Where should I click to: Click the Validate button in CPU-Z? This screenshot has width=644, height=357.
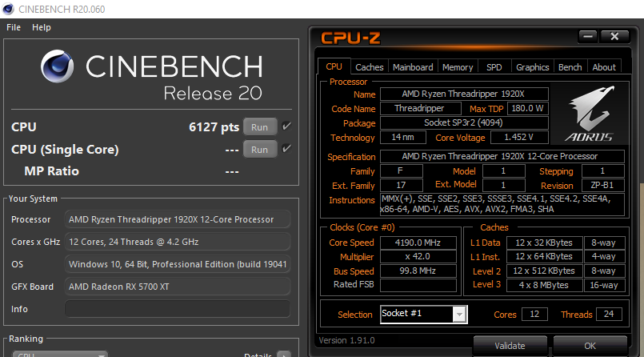pyautogui.click(x=510, y=346)
